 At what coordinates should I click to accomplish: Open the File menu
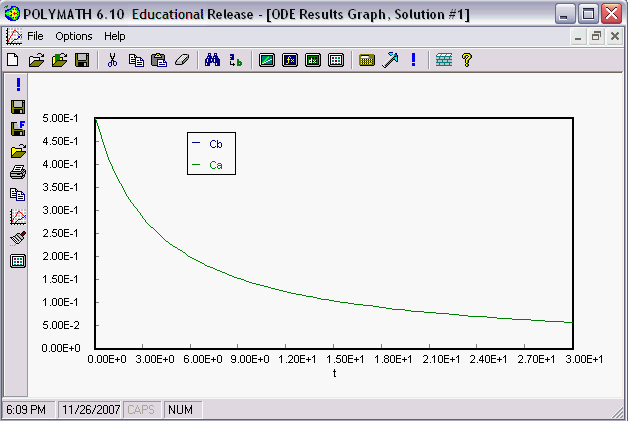tap(35, 36)
